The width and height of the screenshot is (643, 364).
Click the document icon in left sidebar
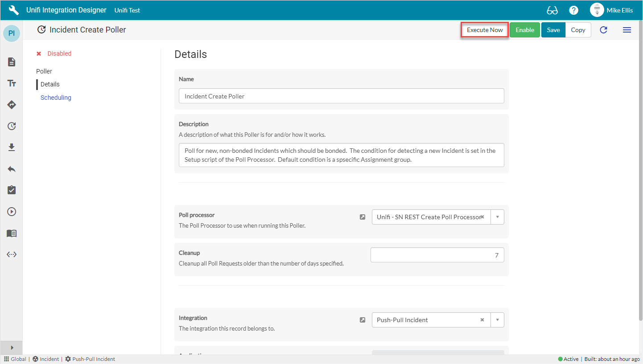12,62
